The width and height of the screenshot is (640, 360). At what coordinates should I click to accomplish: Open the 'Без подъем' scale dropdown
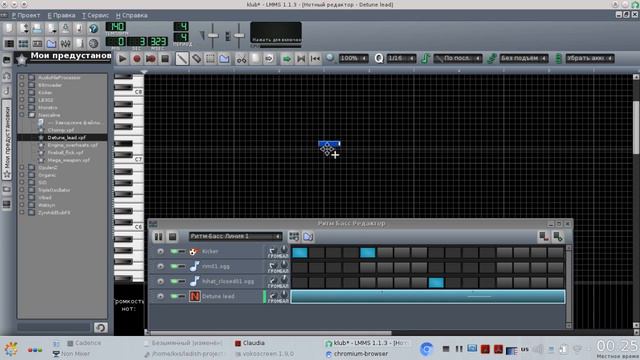click(x=524, y=58)
